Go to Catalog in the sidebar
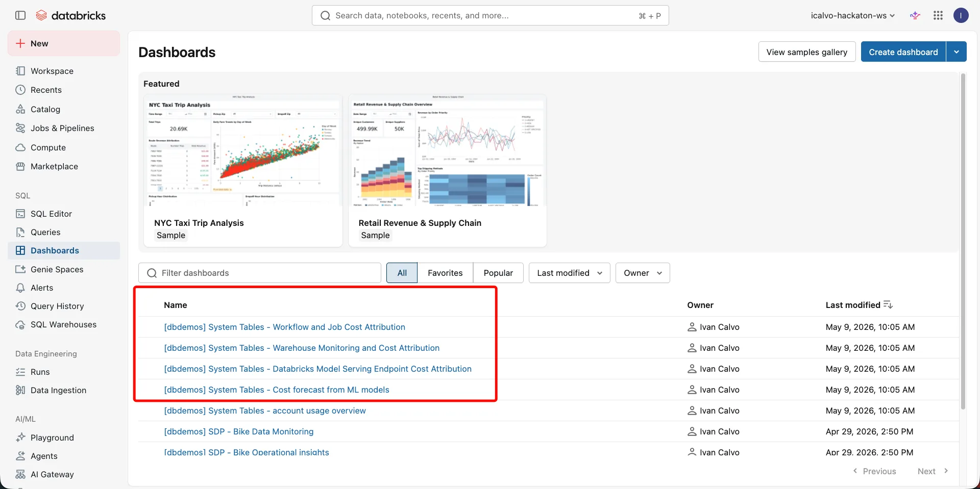The image size is (980, 489). tap(64, 109)
